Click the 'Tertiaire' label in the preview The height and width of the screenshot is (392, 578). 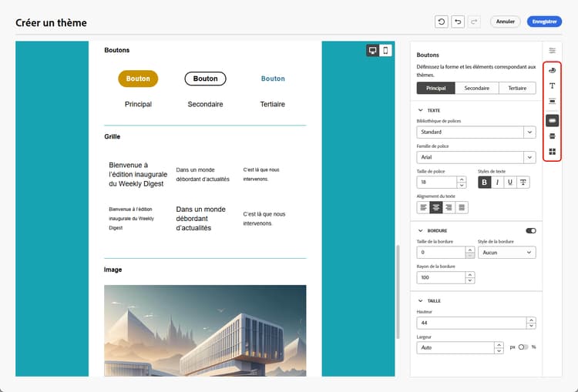[x=272, y=104]
